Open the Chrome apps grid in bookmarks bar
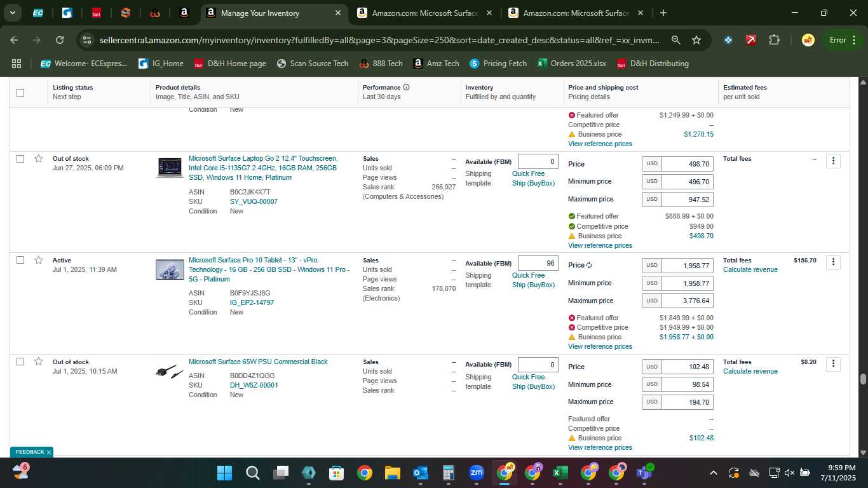The width and height of the screenshot is (868, 488). pos(17,64)
